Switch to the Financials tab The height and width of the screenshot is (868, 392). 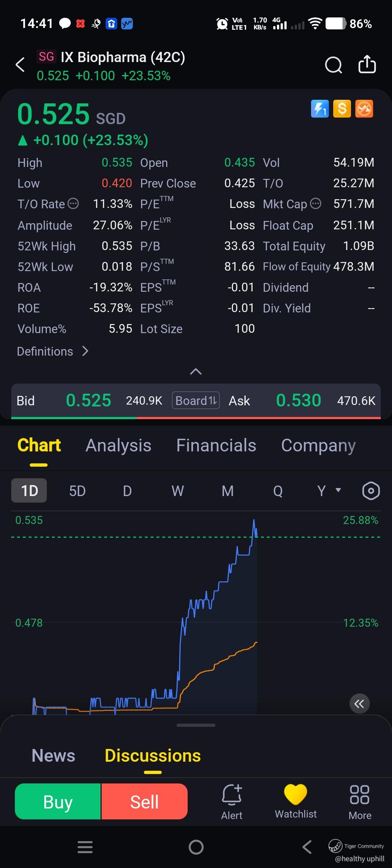coord(216,445)
